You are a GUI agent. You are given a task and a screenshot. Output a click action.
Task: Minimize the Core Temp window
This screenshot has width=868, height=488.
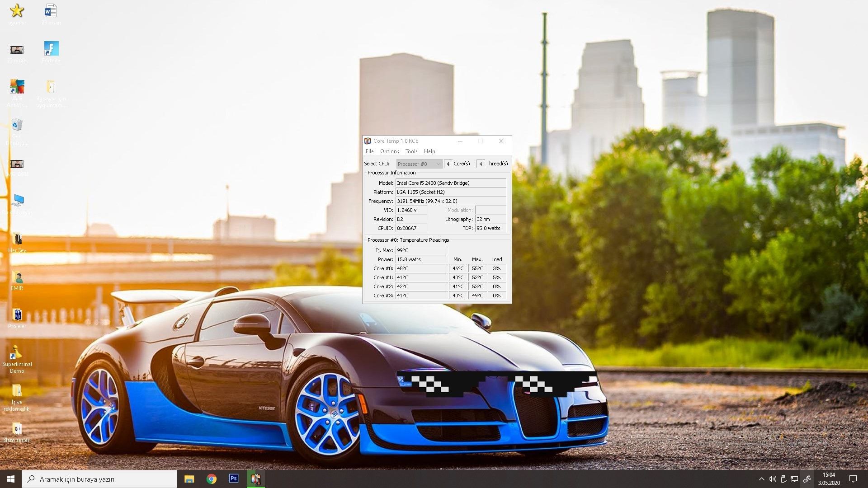(460, 141)
